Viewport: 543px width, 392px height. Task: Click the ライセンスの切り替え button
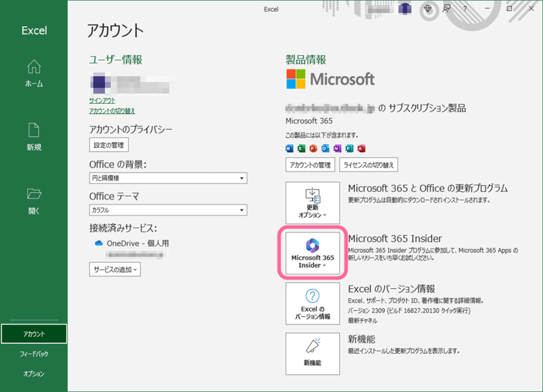(369, 165)
